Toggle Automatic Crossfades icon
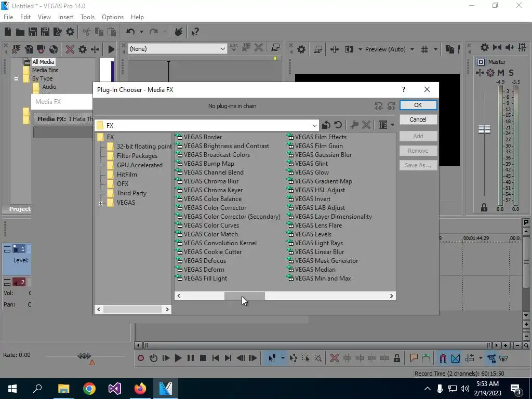 click(456, 358)
